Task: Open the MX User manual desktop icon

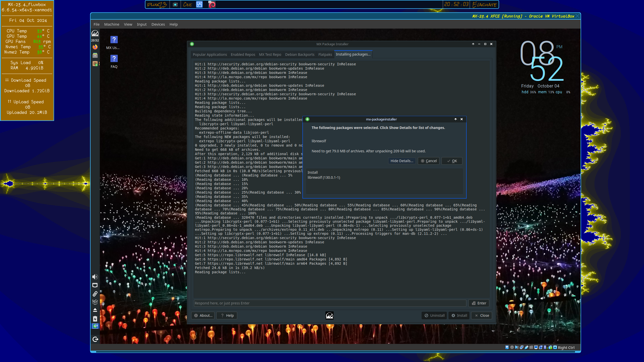Action: click(x=114, y=43)
